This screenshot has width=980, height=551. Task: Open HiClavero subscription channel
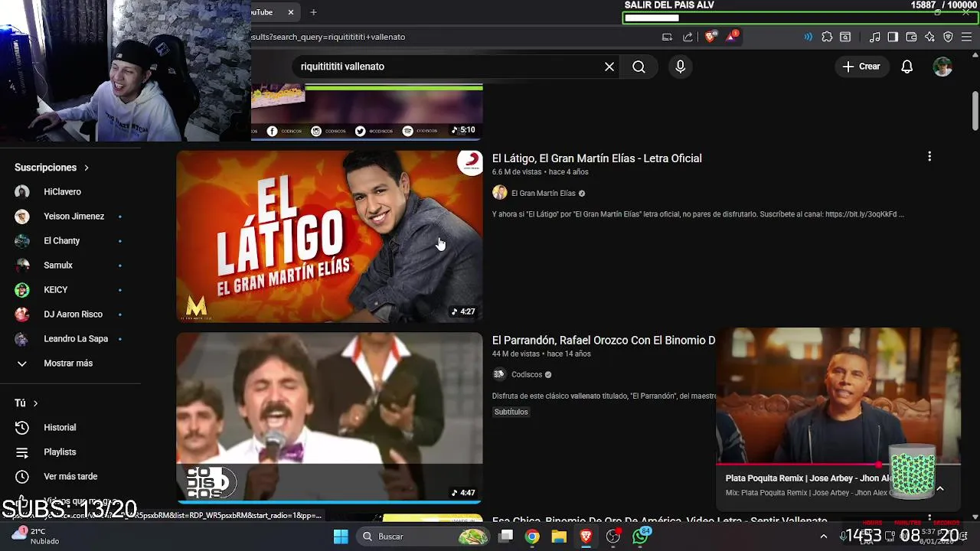(61, 192)
